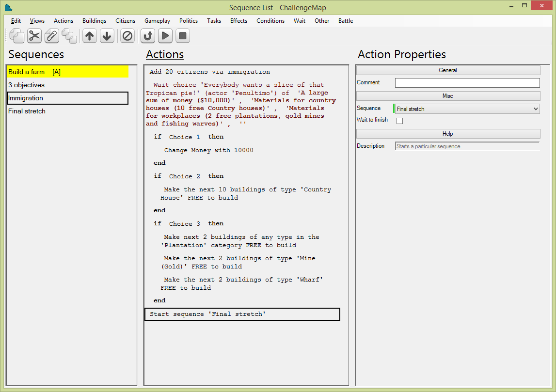Click the Cut scissors icon

34,36
